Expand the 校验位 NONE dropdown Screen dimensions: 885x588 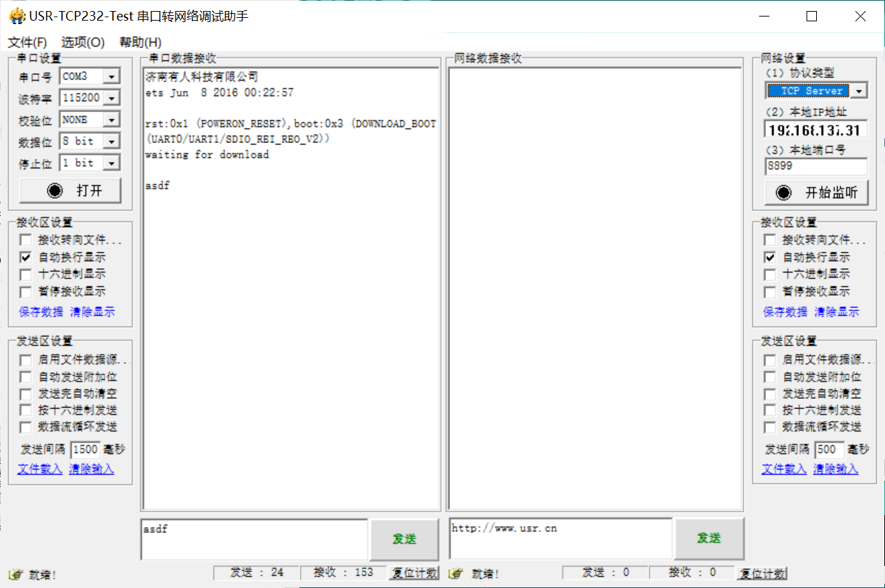point(112,120)
